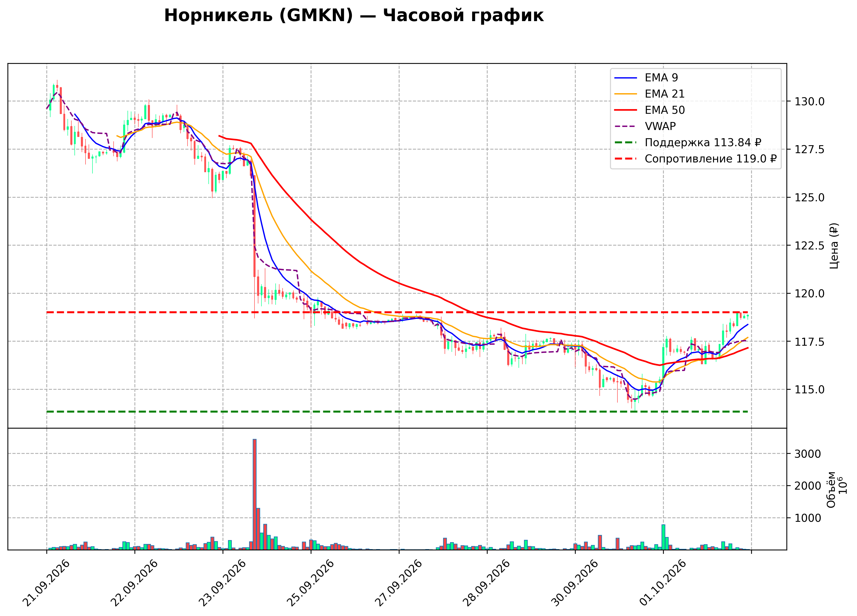This screenshot has width=857, height=616.
Task: Click price axis tick '120.0'
Action: (x=809, y=294)
